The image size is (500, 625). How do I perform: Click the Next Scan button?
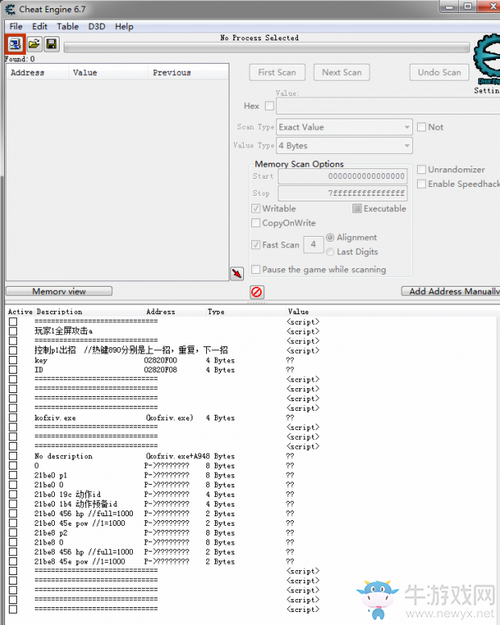pyautogui.click(x=342, y=73)
